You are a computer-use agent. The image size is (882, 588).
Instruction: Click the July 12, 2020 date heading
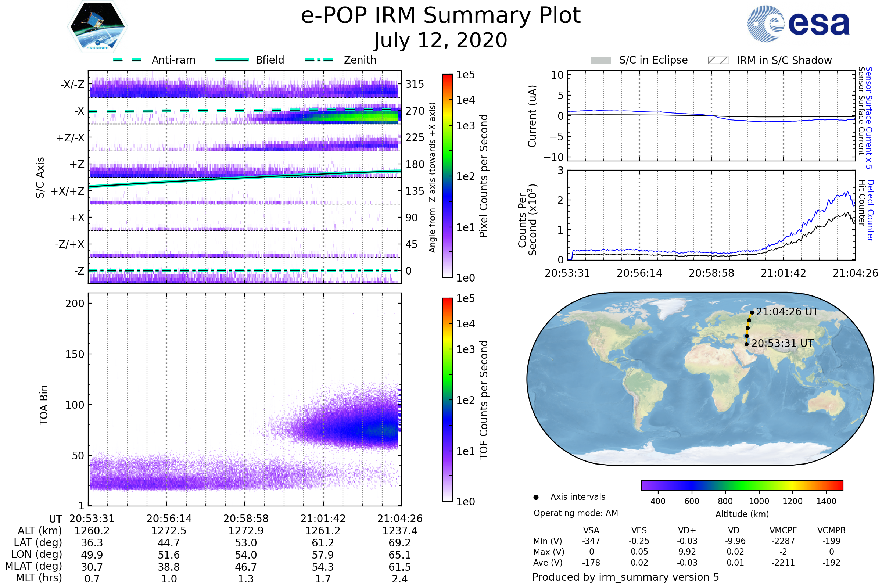[x=441, y=40]
